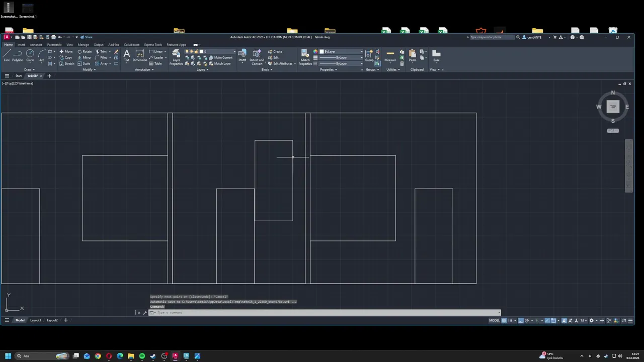
Task: Activate the Stretch command
Action: tap(67, 63)
